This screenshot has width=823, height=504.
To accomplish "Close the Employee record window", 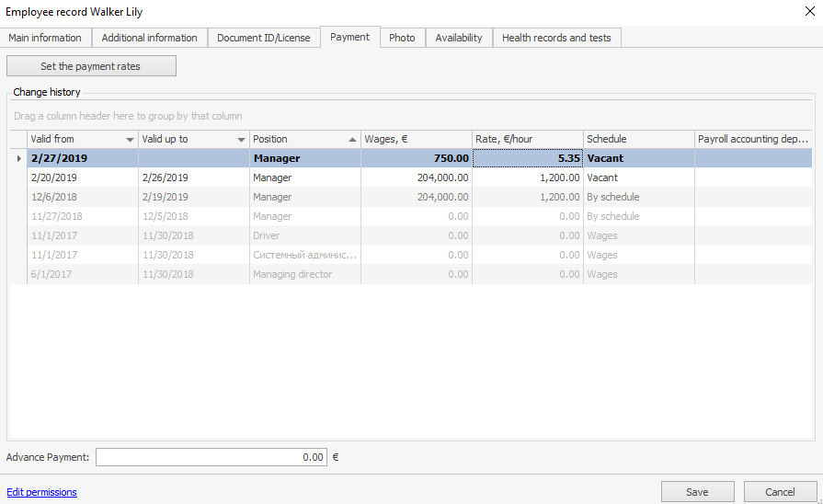I will (807, 12).
